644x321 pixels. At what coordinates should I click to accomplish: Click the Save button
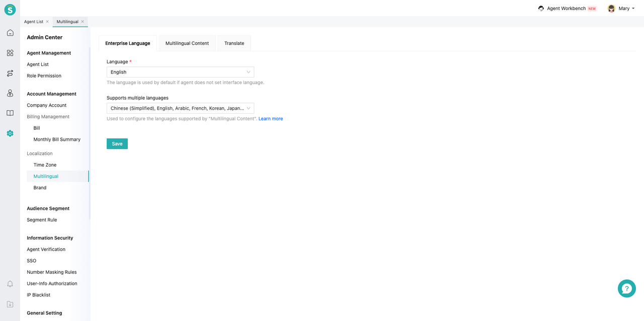[117, 144]
